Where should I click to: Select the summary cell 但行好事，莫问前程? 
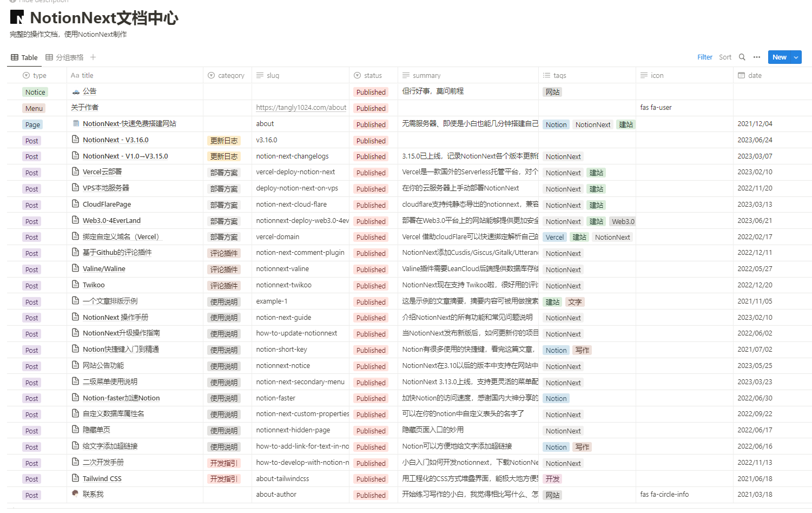click(468, 91)
